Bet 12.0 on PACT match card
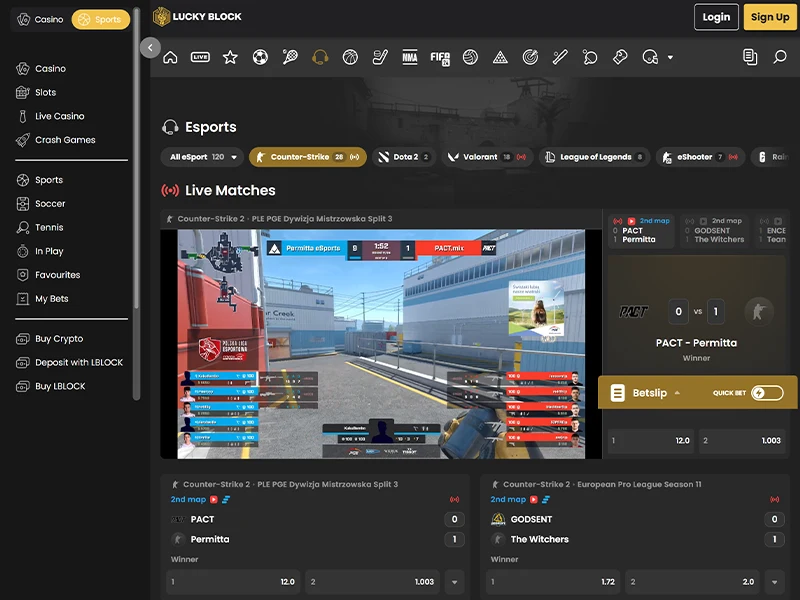The image size is (800, 600). (x=234, y=582)
